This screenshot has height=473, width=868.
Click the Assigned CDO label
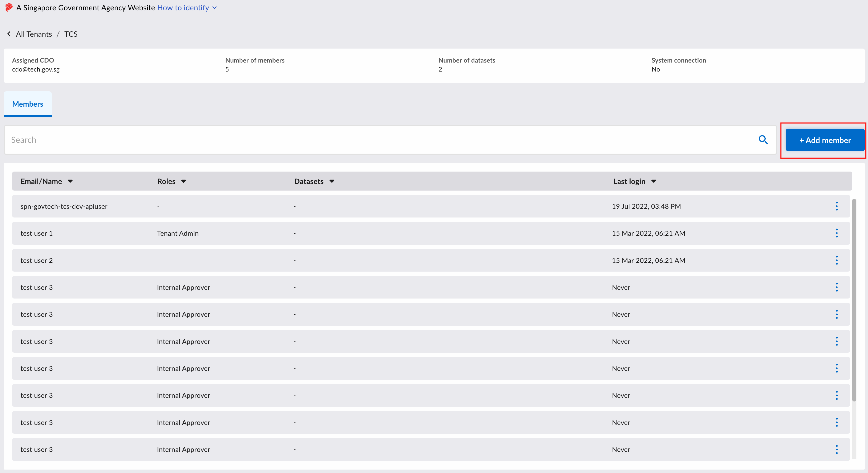point(33,60)
